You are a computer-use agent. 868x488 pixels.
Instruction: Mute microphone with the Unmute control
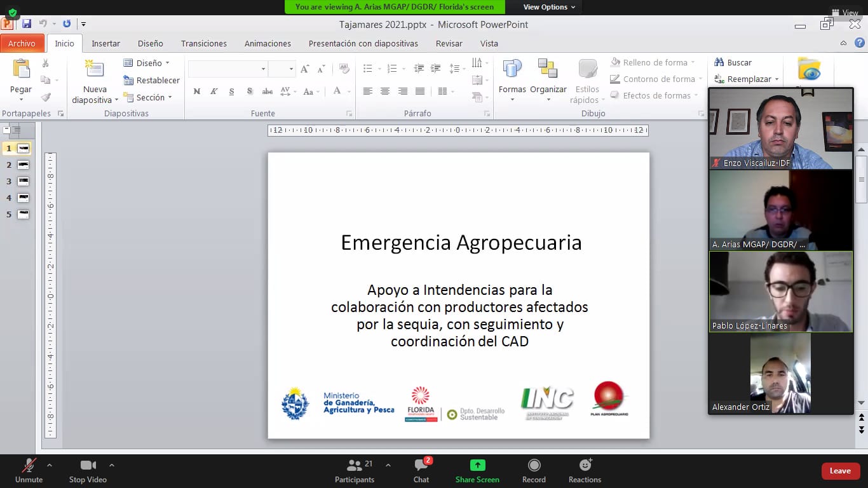28,470
